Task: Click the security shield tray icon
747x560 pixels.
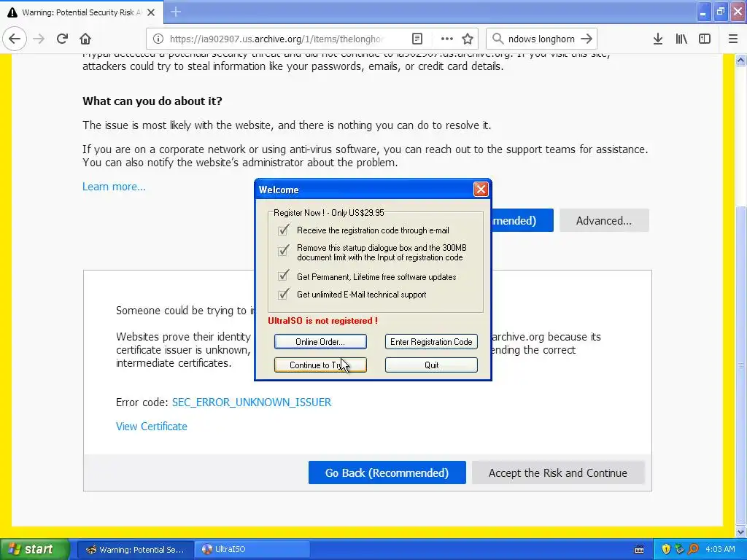Action: click(666, 549)
